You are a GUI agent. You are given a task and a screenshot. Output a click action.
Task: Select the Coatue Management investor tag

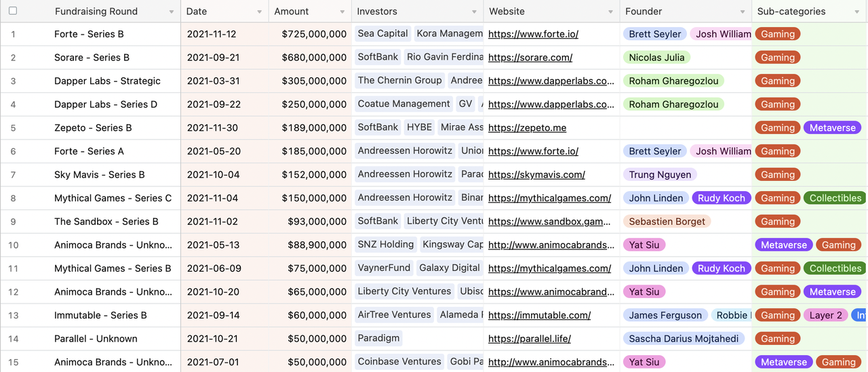point(403,104)
